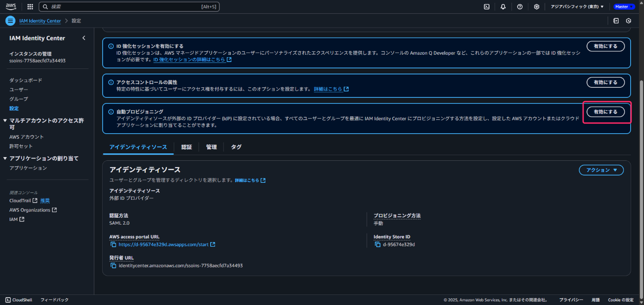Open the services grid menu icon
The height and width of the screenshot is (305, 644).
[x=30, y=7]
